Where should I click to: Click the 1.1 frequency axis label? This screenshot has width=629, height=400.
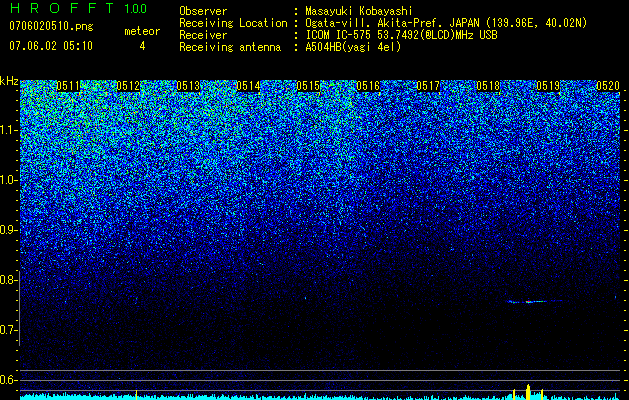pos(9,130)
